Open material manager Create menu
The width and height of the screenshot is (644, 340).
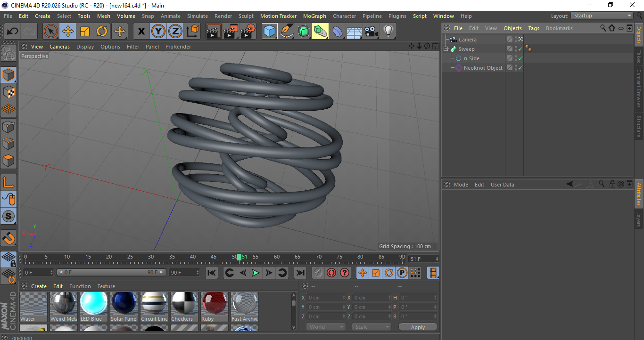(39, 286)
